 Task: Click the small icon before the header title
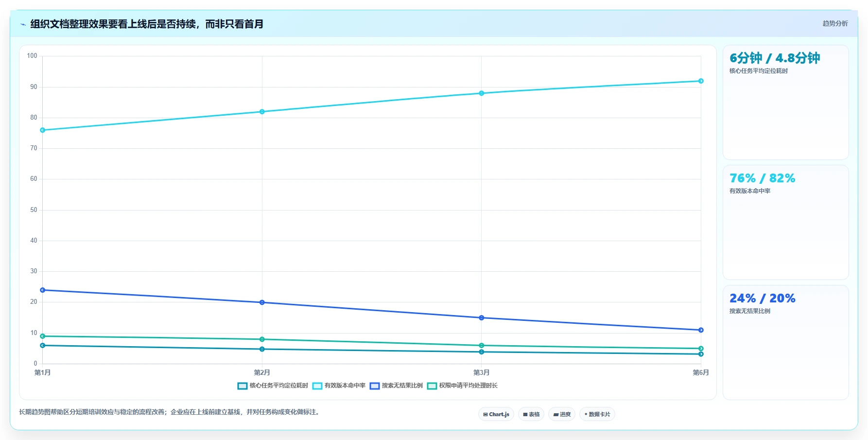[23, 24]
